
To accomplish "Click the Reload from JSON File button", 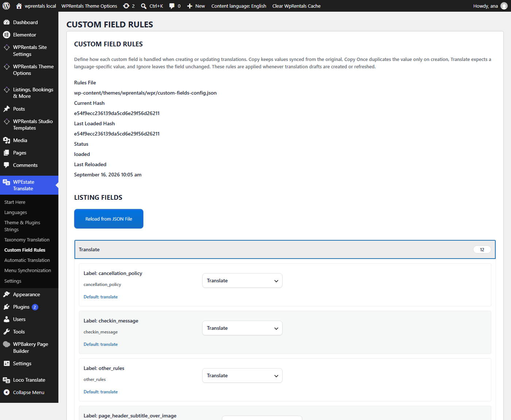I will tap(109, 219).
